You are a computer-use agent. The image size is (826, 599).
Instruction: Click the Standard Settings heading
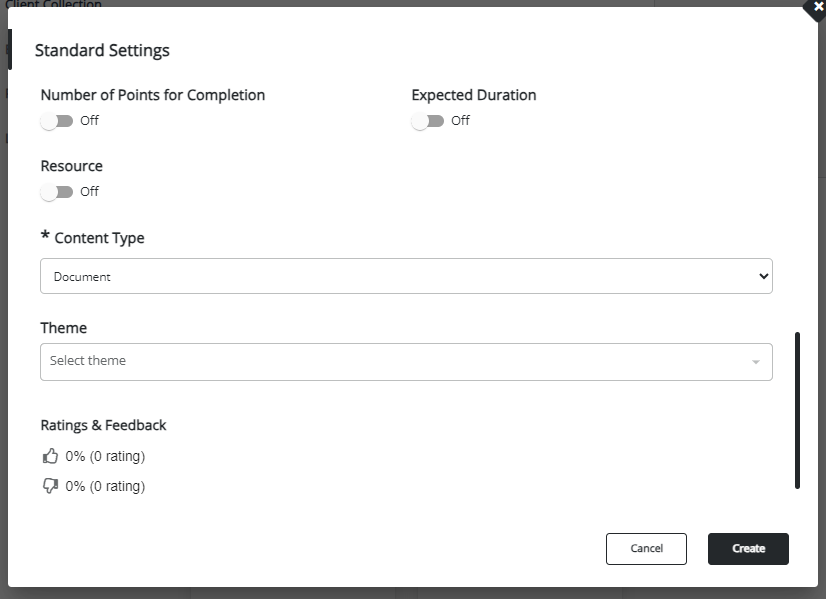pyautogui.click(x=102, y=50)
